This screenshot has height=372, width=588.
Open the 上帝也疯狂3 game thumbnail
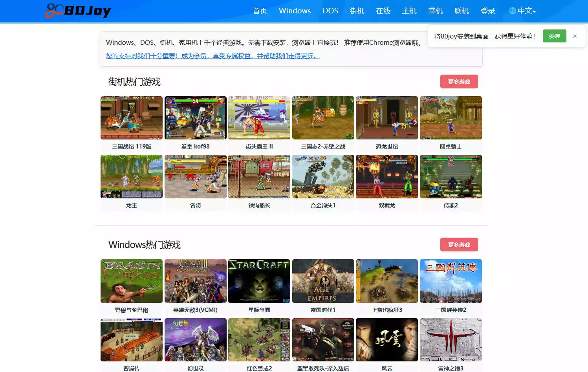(x=387, y=281)
